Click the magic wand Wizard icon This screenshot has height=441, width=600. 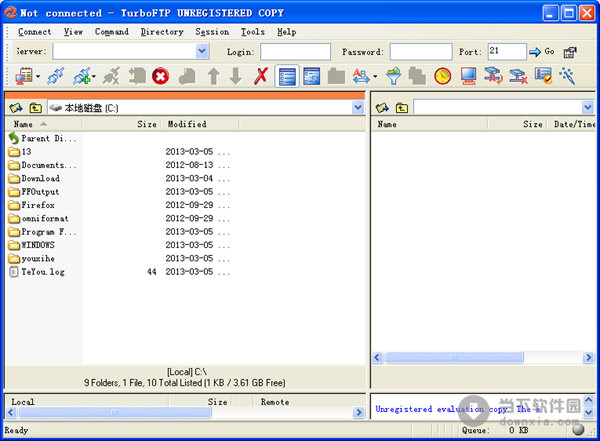pyautogui.click(x=567, y=76)
